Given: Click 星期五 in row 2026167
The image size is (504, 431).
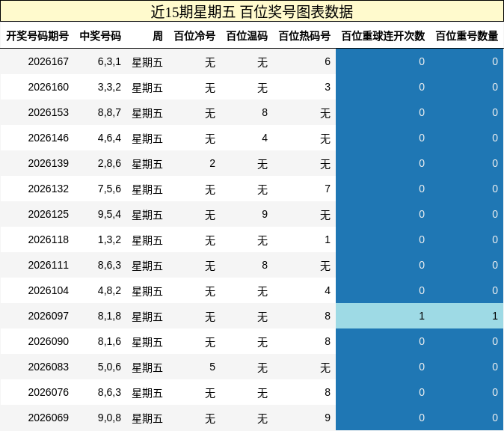Looking at the screenshot, I should point(147,62).
